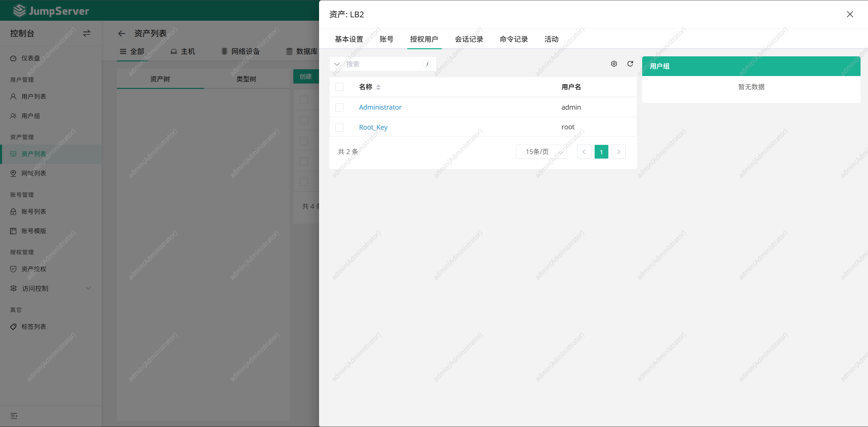Click the 共 2 条 total count text
The height and width of the screenshot is (427, 868).
(x=348, y=152)
